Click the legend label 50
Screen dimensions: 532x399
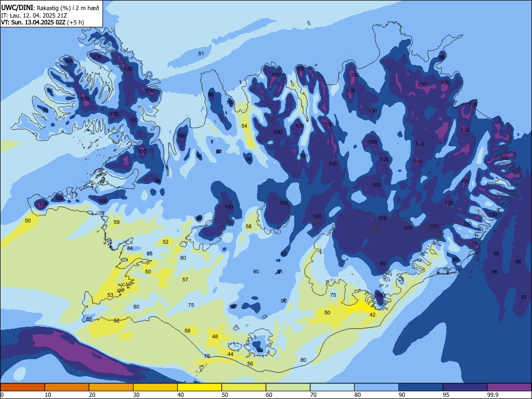click(x=225, y=395)
